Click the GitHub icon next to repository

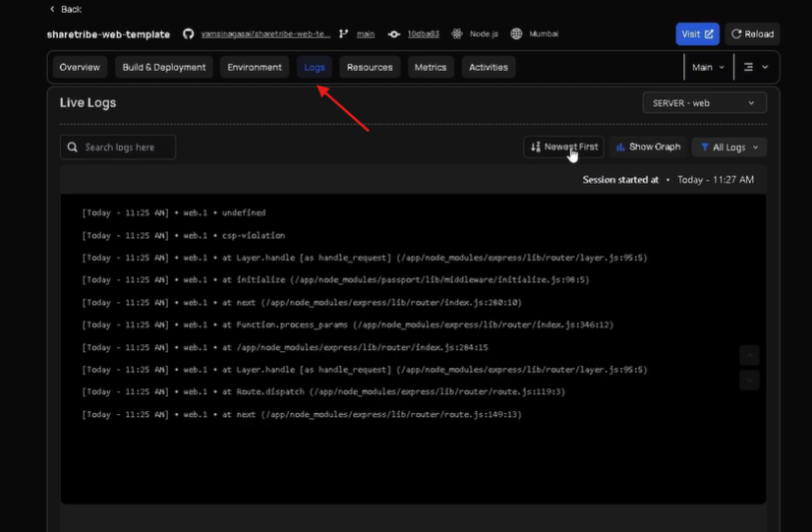pos(189,34)
